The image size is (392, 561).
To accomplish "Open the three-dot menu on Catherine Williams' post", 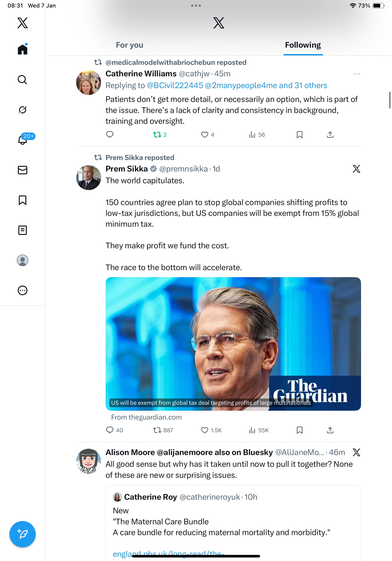I will coord(357,74).
